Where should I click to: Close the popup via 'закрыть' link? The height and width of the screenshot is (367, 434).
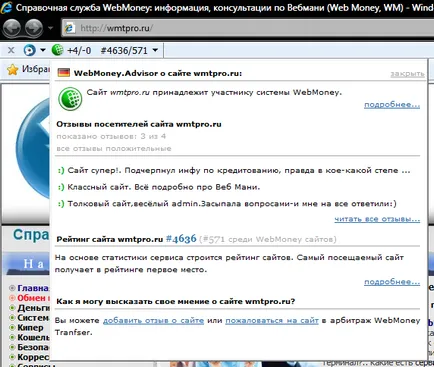click(407, 74)
